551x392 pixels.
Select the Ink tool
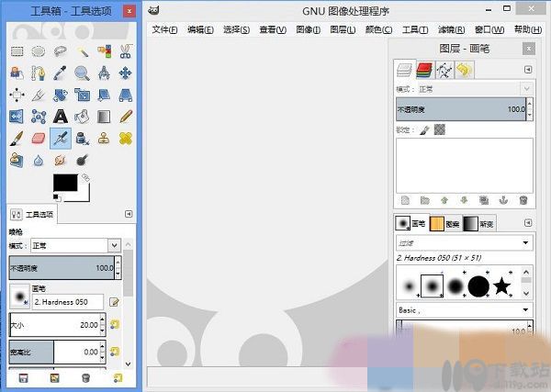tap(83, 139)
